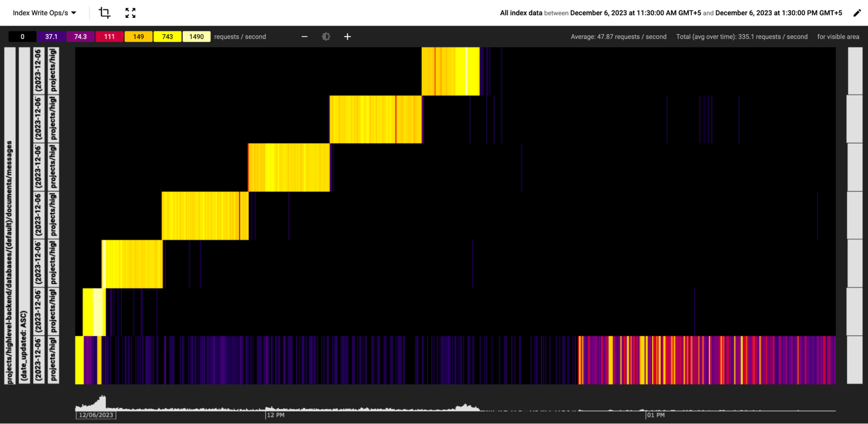Click the 'All index data' label
Viewport: 868px width, 424px height.
(x=521, y=13)
